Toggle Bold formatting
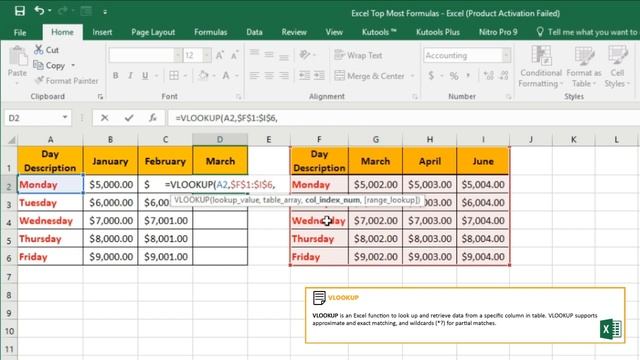This screenshot has width=640, height=360. pos(116,76)
